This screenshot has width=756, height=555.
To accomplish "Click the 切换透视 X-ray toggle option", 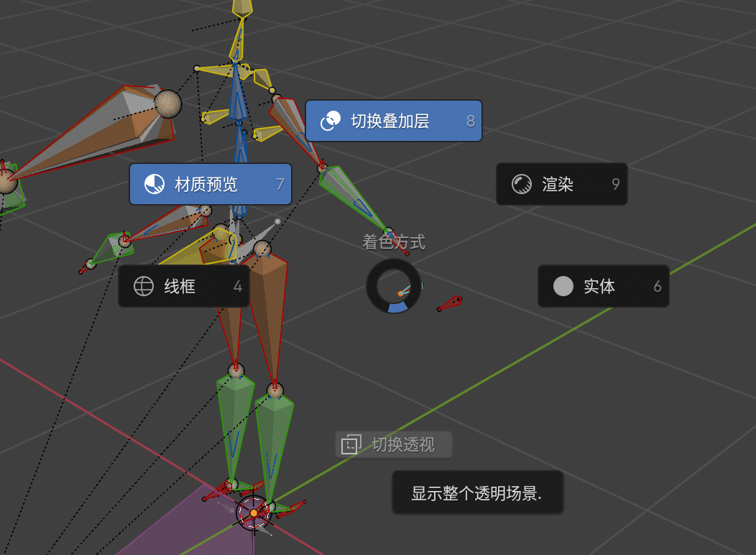I will (393, 444).
